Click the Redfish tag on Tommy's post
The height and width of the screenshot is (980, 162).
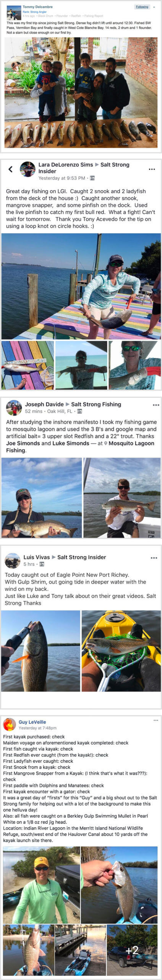(x=76, y=16)
